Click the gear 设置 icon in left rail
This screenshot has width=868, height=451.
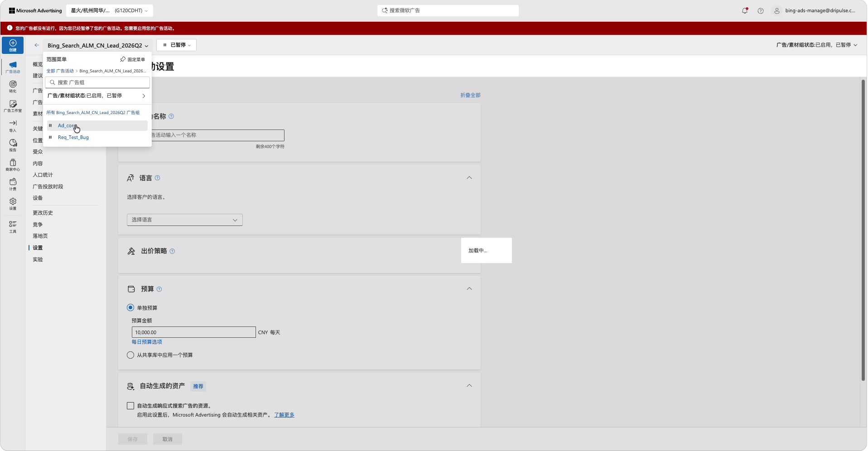pyautogui.click(x=13, y=204)
